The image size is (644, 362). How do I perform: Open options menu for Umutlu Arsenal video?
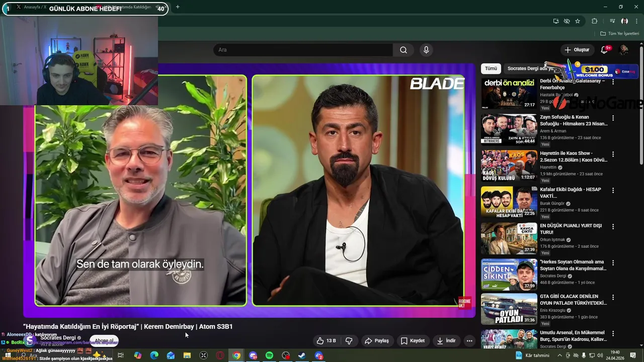pos(613,333)
